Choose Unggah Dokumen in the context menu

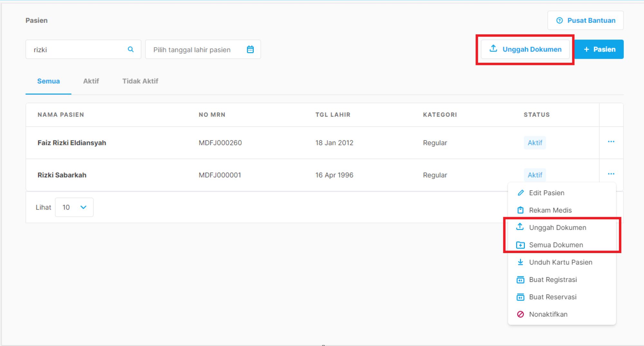click(x=562, y=228)
